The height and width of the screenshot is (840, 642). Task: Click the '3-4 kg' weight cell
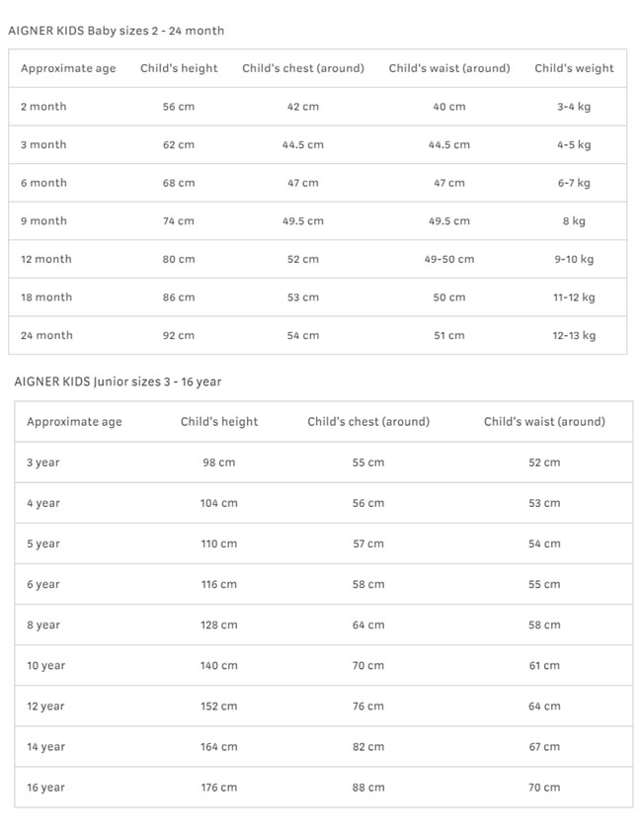click(574, 107)
